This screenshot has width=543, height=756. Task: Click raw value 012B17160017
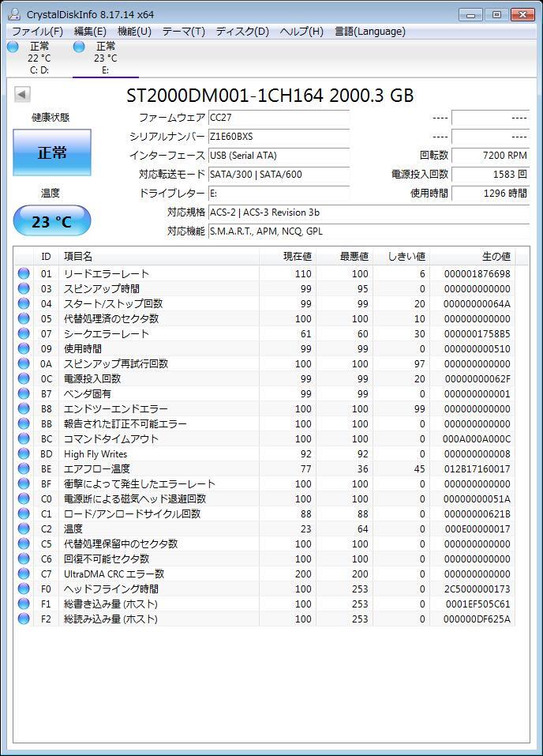(477, 468)
